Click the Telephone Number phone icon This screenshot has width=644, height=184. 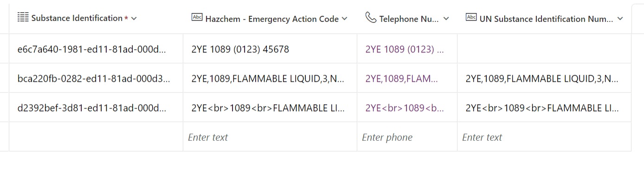[371, 18]
